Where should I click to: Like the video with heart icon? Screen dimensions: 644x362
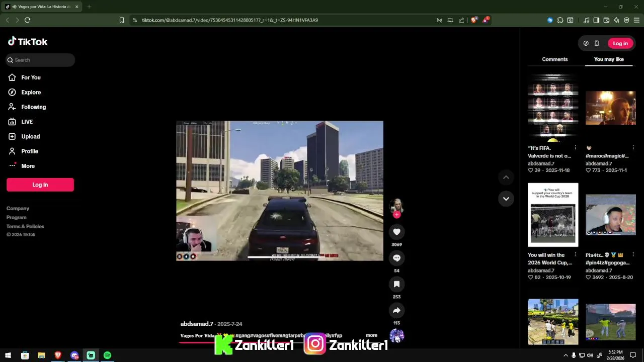[396, 232]
